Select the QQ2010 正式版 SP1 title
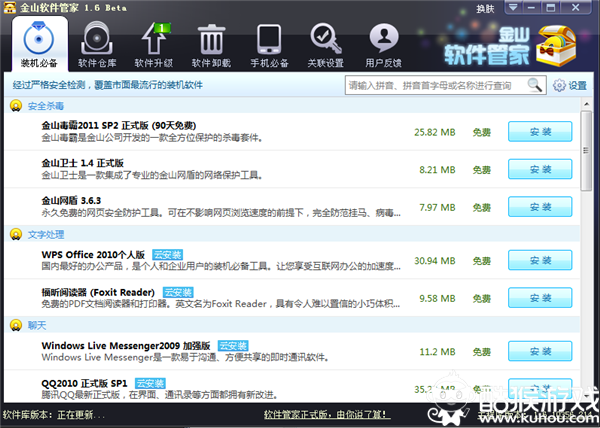The image size is (600, 428). 84,383
